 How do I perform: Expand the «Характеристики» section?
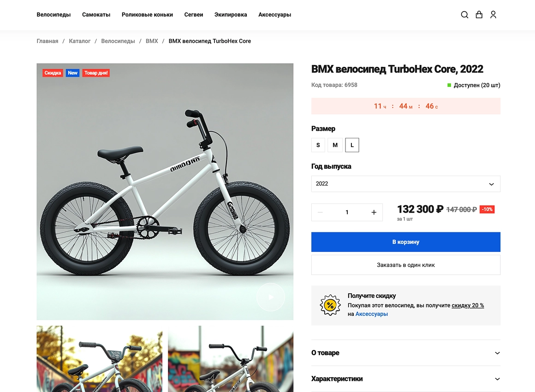point(405,379)
